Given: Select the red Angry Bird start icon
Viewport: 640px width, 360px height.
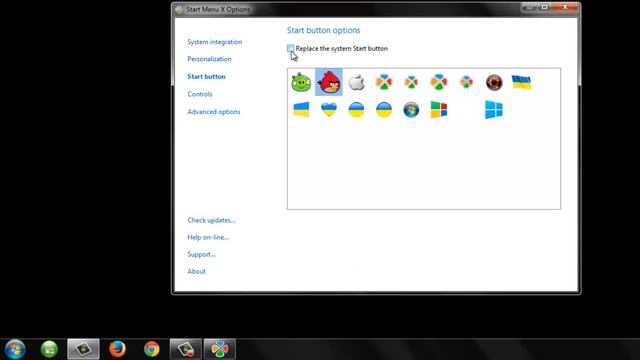Looking at the screenshot, I should coord(329,82).
